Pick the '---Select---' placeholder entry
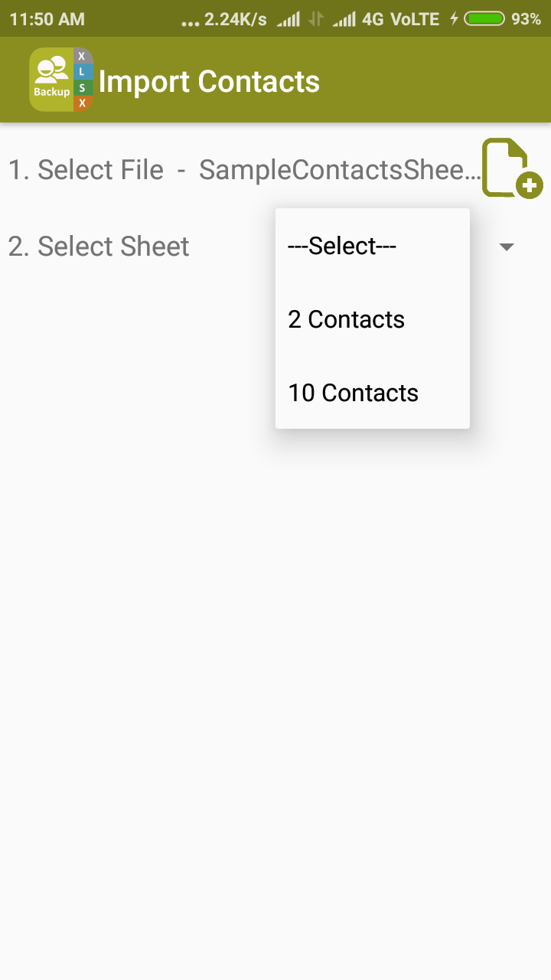551x980 pixels. pyautogui.click(x=373, y=246)
